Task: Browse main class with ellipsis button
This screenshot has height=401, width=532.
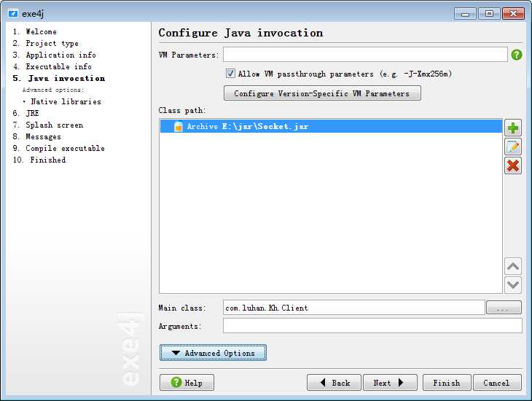Action: (504, 308)
